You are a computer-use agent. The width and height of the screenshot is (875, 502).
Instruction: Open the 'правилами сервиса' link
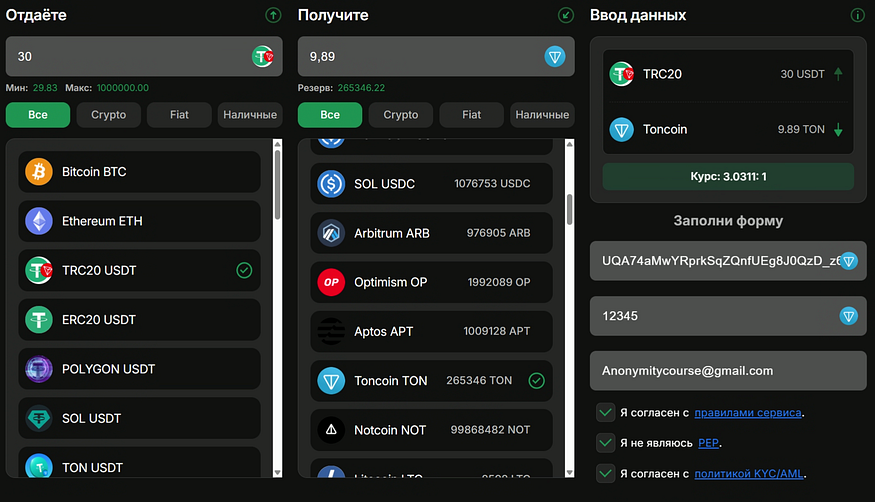(x=748, y=413)
